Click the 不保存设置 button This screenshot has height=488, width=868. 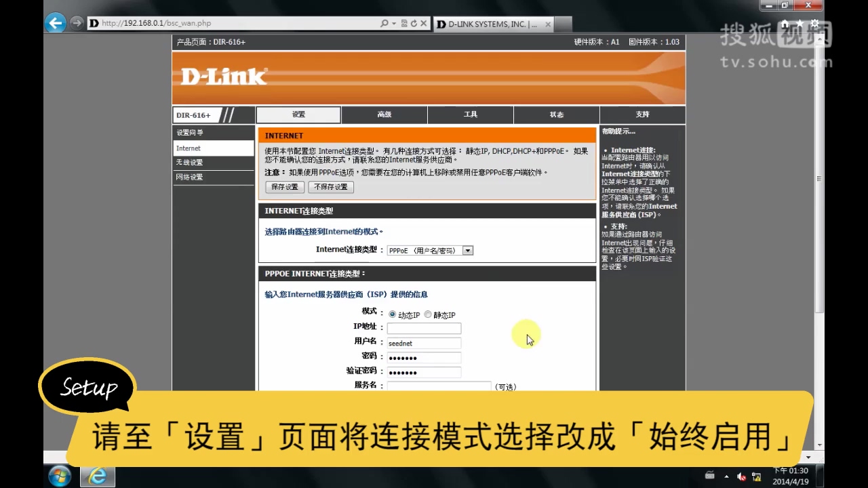(330, 187)
